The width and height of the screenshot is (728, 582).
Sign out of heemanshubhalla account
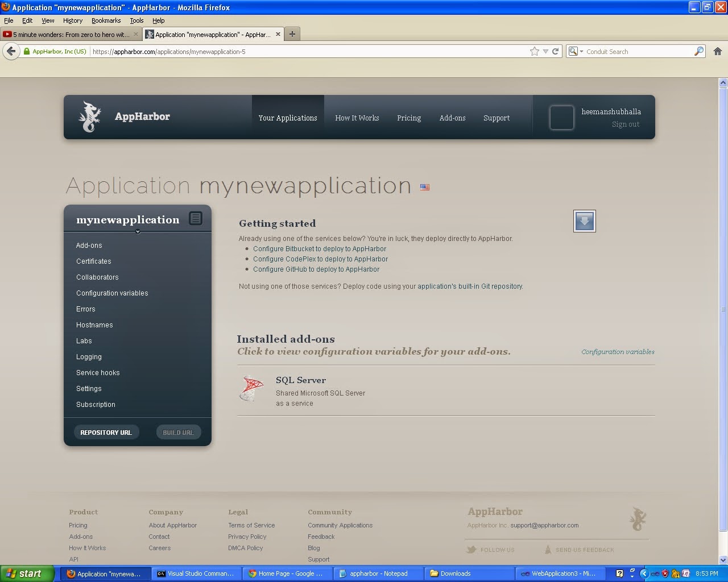[626, 124]
